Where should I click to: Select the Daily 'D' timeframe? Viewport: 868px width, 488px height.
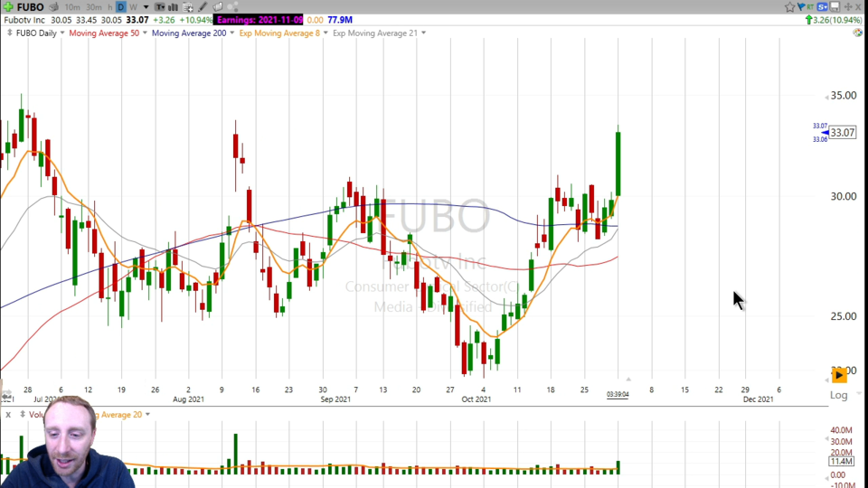(x=120, y=7)
